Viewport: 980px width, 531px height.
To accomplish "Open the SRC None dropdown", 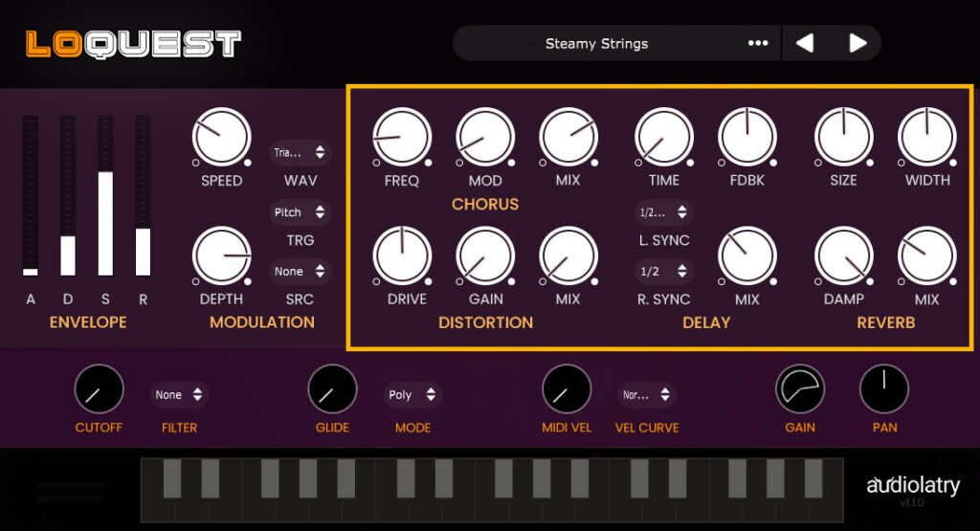I will click(x=300, y=271).
